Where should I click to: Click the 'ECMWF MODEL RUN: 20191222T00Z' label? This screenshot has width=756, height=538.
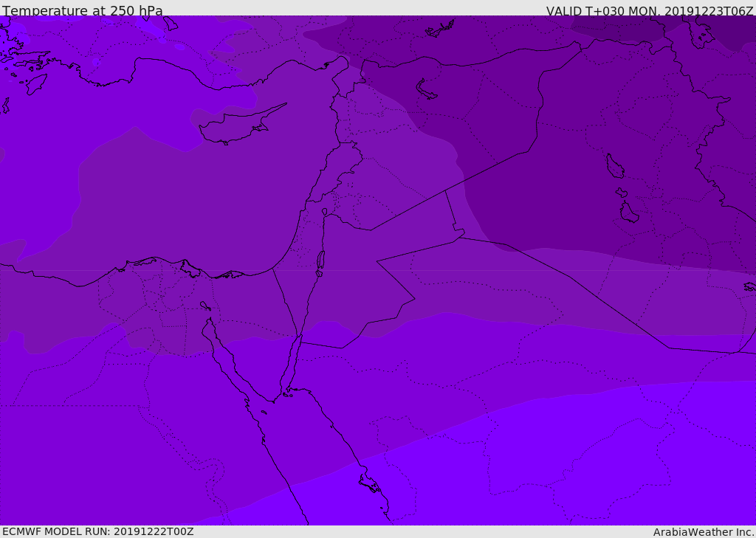point(98,531)
